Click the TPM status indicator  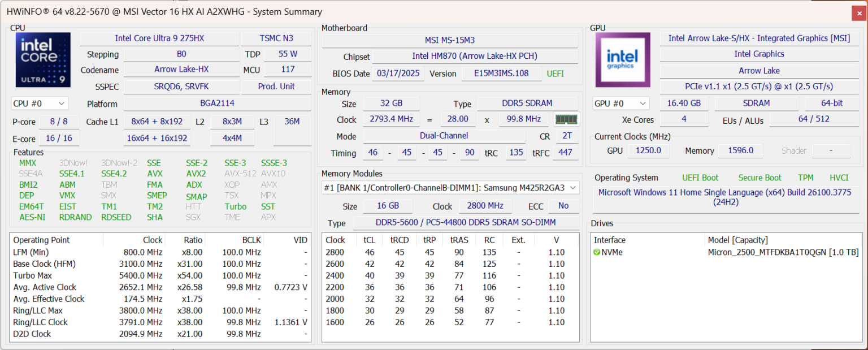coord(806,177)
